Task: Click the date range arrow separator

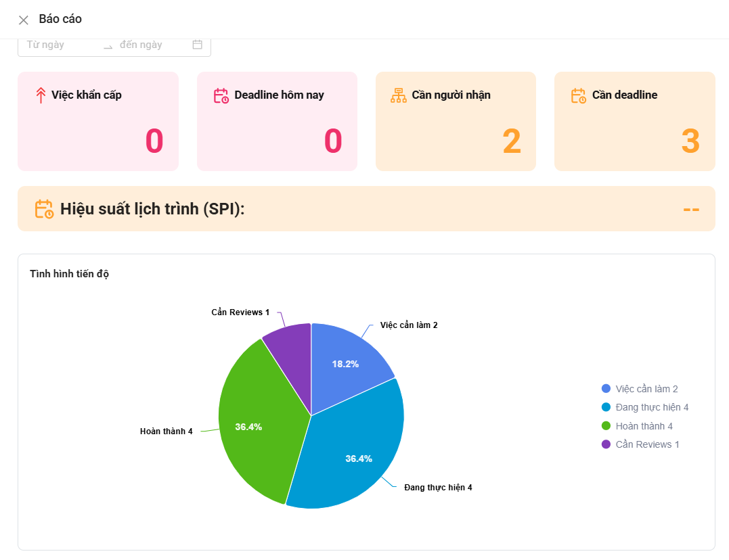Action: point(108,45)
